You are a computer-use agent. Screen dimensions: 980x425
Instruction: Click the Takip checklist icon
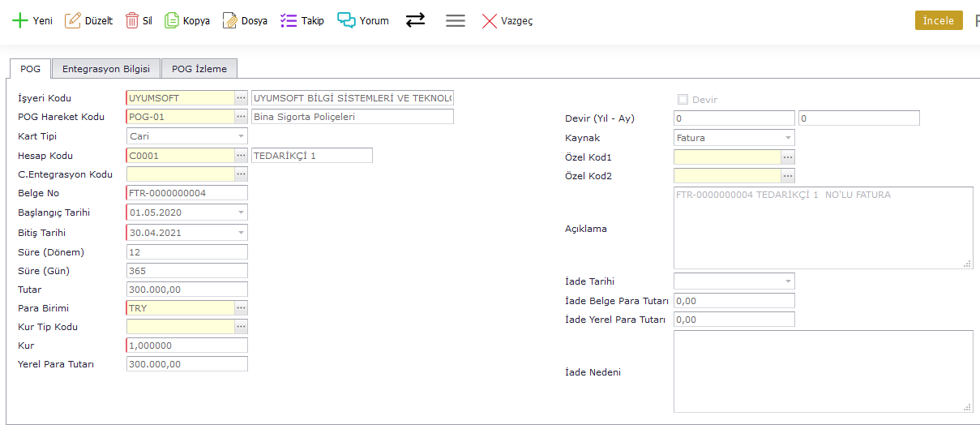289,21
